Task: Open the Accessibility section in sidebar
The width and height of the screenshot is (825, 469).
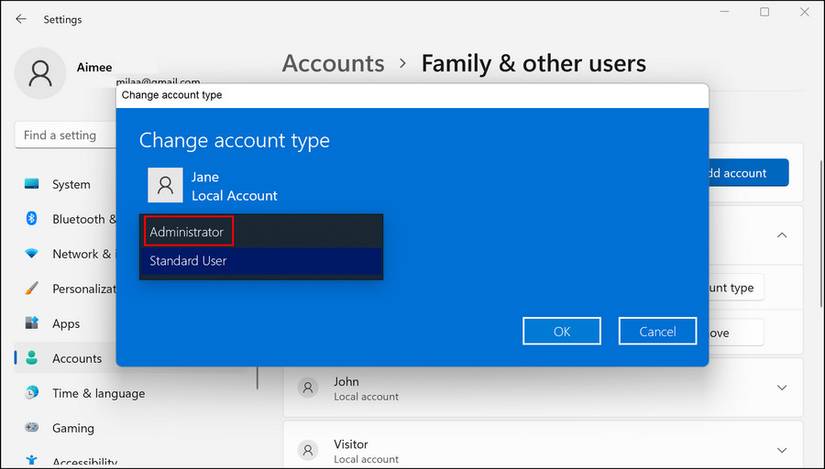Action: pyautogui.click(x=84, y=462)
